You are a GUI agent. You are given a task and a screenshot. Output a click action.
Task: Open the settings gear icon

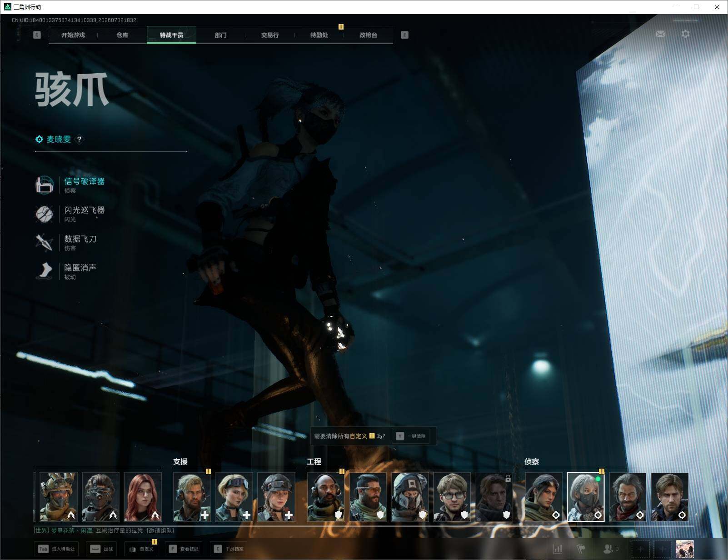(685, 34)
